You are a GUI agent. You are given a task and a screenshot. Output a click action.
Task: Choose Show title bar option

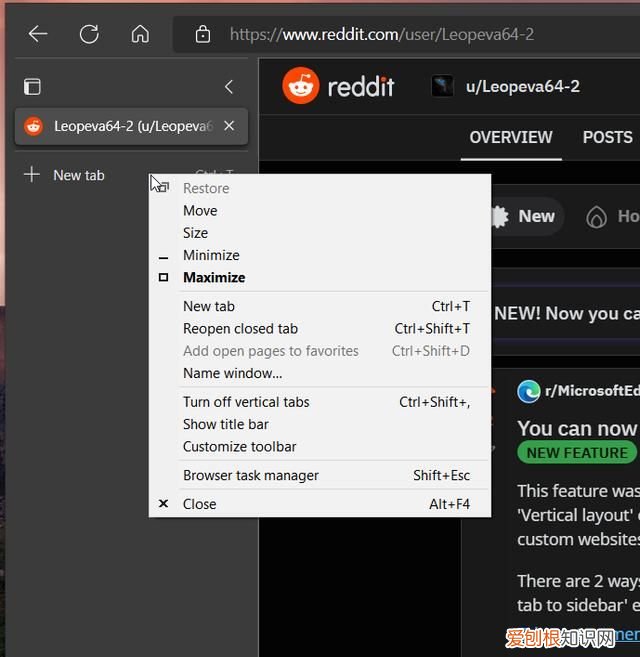click(x=226, y=424)
